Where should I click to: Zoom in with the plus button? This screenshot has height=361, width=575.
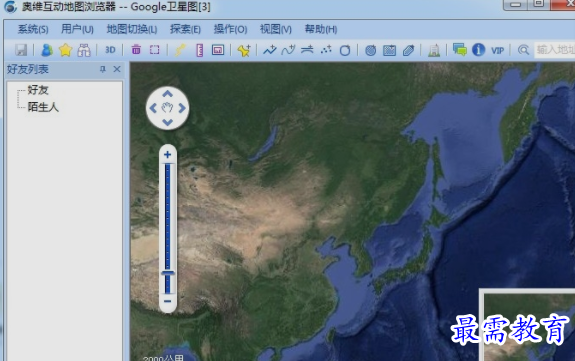(168, 154)
